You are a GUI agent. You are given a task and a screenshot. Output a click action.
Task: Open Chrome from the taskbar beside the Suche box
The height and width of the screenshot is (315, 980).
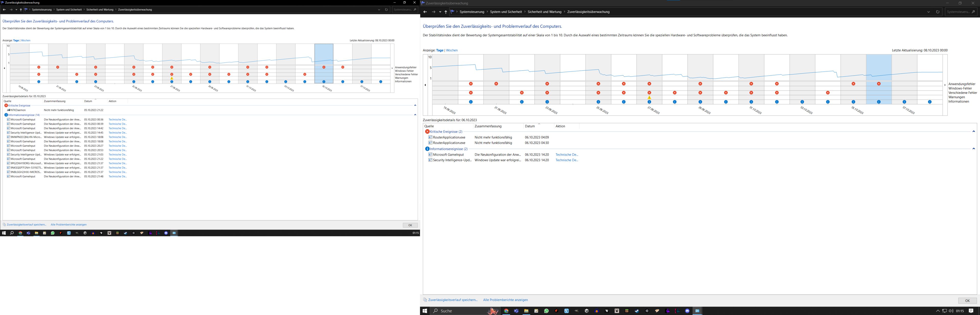[x=506, y=311]
